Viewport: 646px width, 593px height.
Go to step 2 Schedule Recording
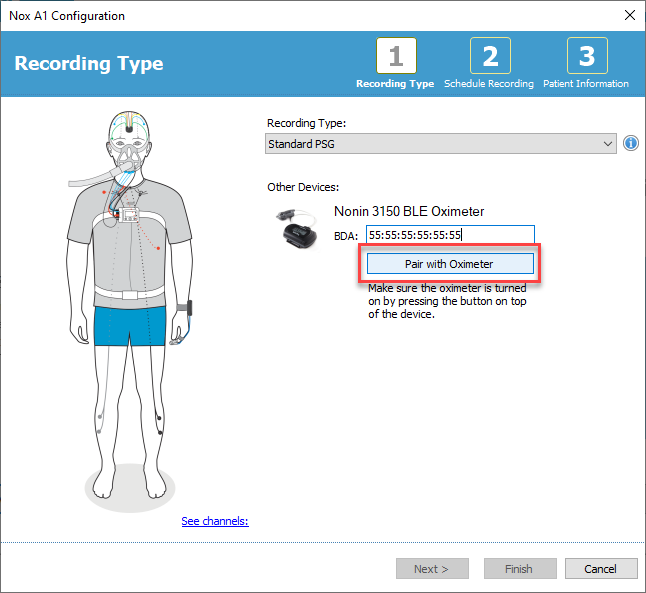coord(490,56)
